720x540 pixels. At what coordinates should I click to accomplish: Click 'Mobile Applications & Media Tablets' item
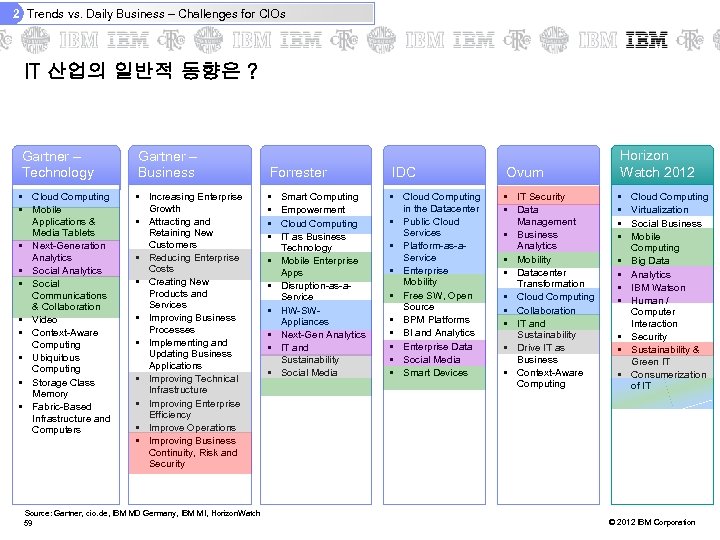tap(63, 221)
